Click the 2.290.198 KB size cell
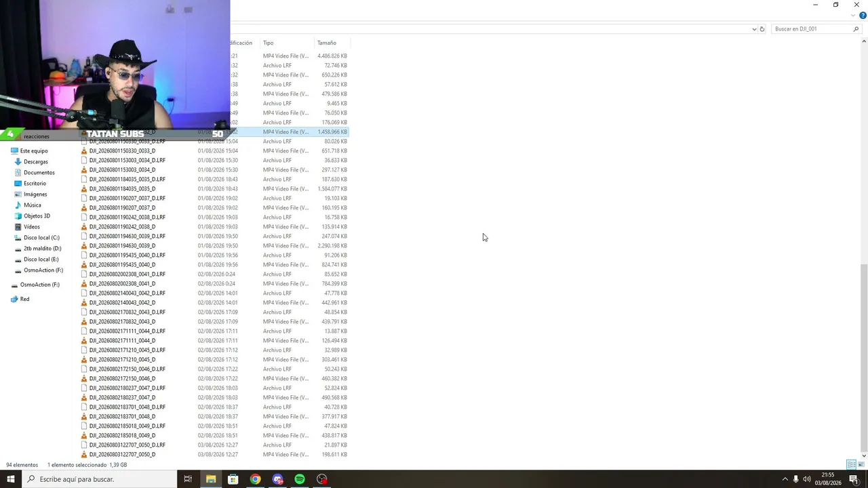 [332, 246]
